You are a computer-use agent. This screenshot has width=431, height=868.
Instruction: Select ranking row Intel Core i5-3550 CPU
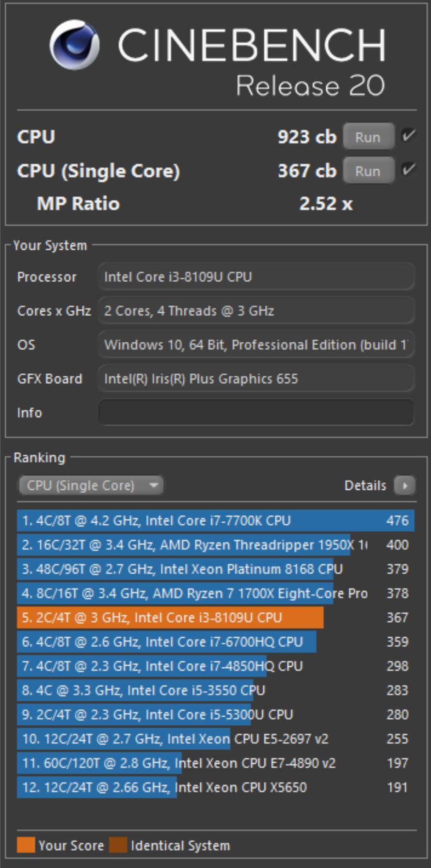point(216,691)
